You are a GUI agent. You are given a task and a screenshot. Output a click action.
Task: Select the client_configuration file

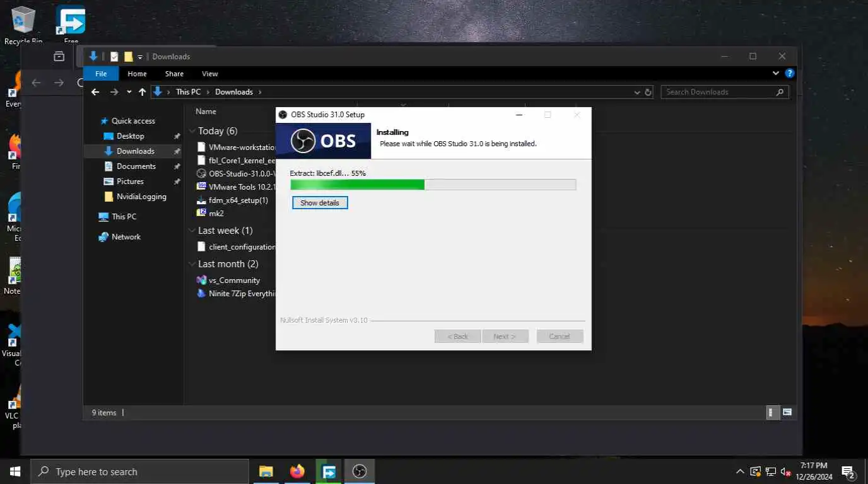(237, 247)
